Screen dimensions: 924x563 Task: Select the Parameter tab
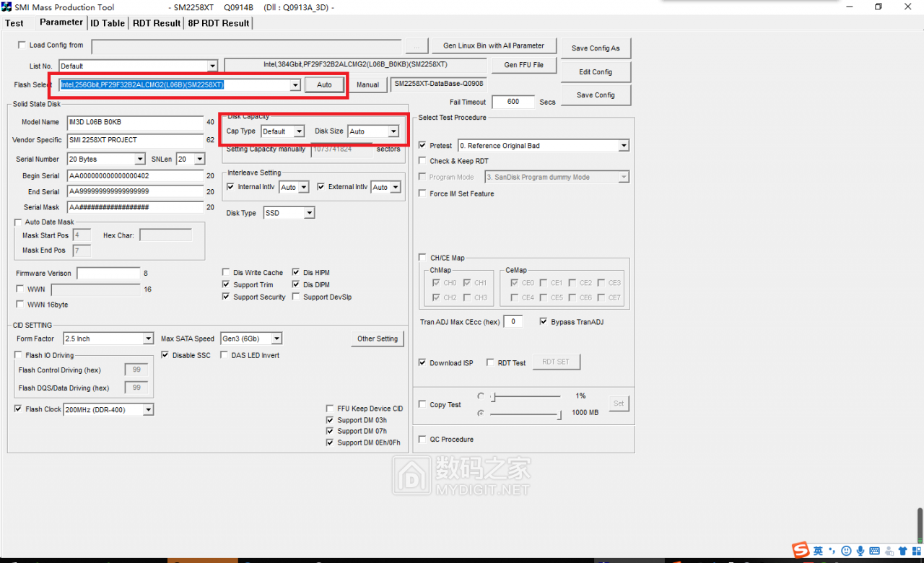click(61, 22)
